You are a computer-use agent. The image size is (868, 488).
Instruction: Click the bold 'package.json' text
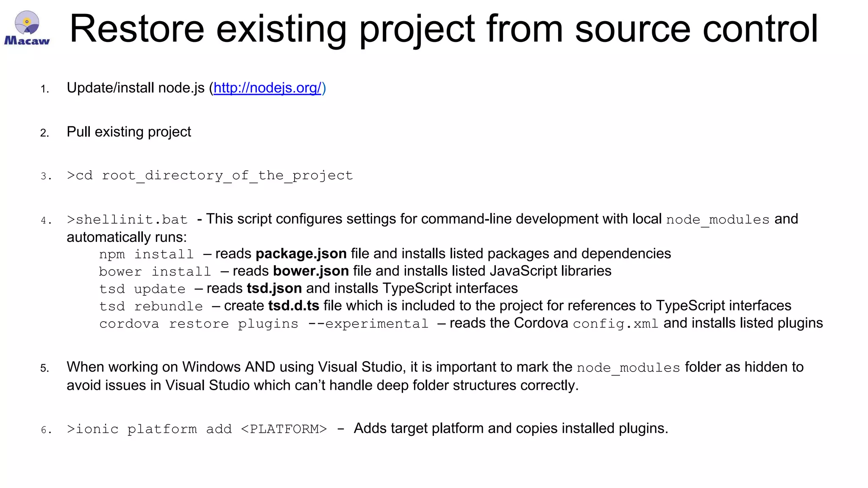[x=301, y=253]
